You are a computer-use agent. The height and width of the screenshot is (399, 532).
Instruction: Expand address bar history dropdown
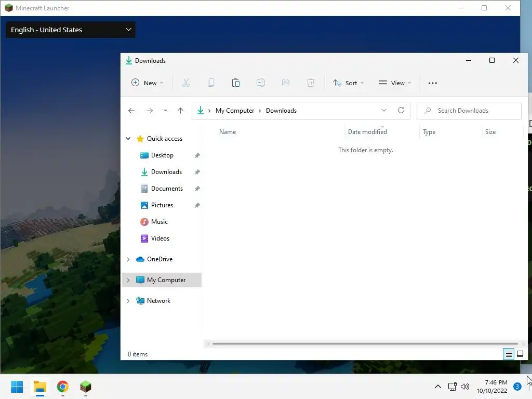tap(384, 110)
